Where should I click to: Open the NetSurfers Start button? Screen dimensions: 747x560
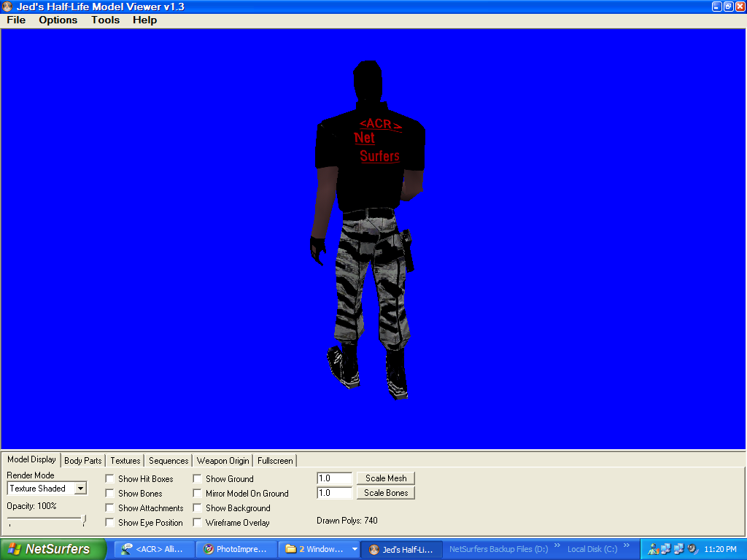53,549
